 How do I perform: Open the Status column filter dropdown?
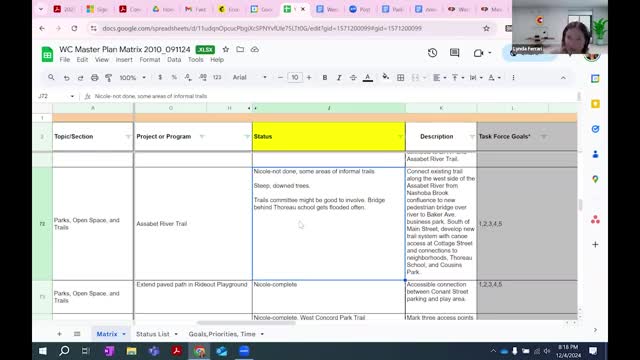point(400,136)
